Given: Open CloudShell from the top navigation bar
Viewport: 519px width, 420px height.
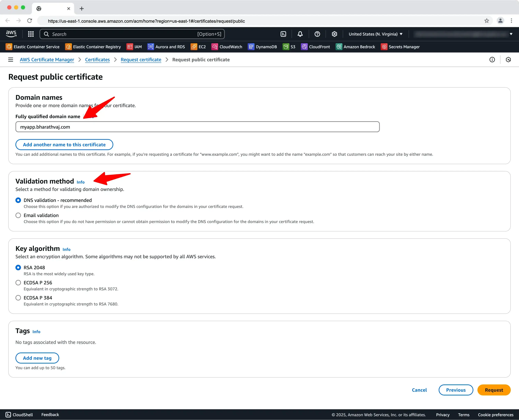Looking at the screenshot, I should click(x=283, y=34).
